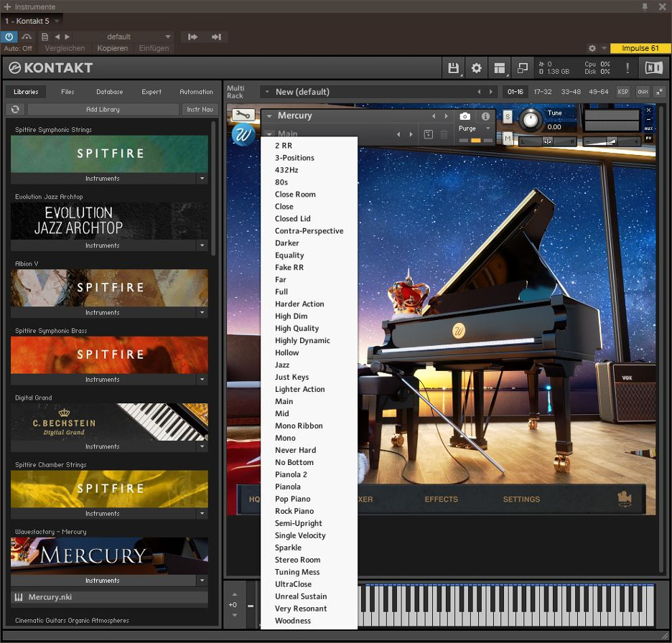Click the instrument volume slider
Viewport: 672px width, 643px height.
[x=612, y=141]
